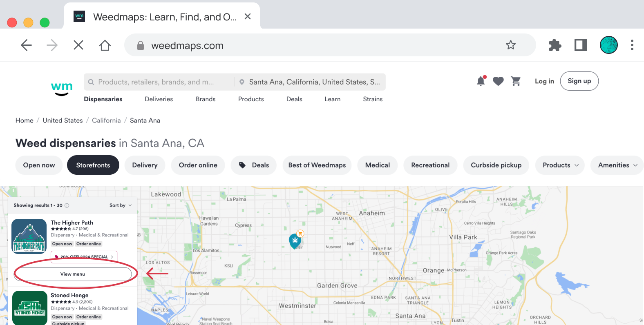Close the Weedmaps browser tab
644x325 pixels.
pyautogui.click(x=248, y=16)
